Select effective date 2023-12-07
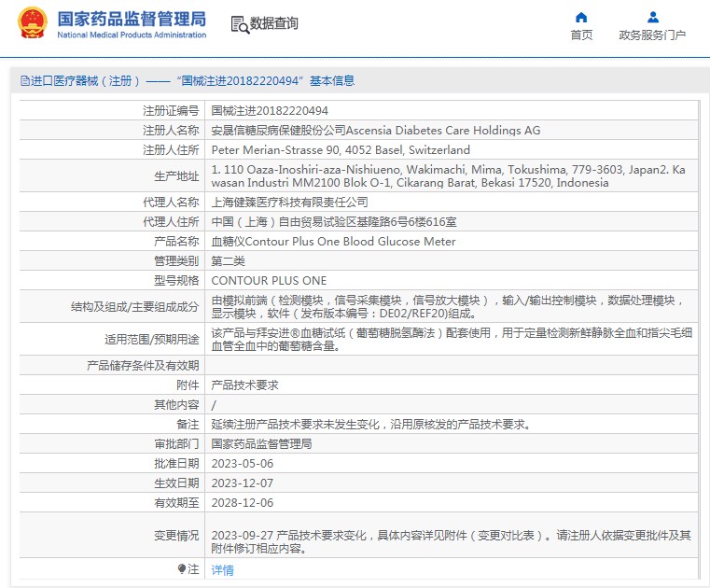This screenshot has width=710, height=588. [x=243, y=483]
